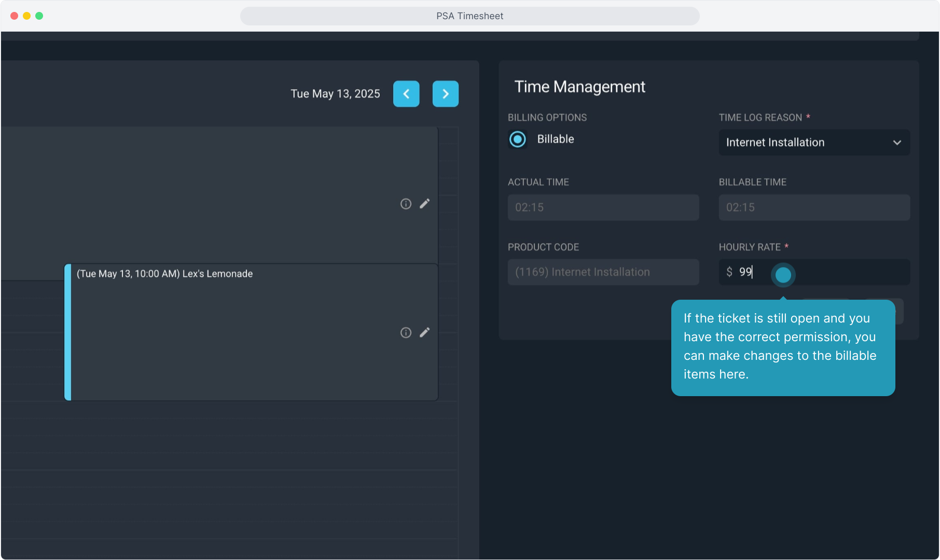Click the pulsing hotspot beacon near Hourly Rate
This screenshot has height=560, width=940.
coord(783,275)
